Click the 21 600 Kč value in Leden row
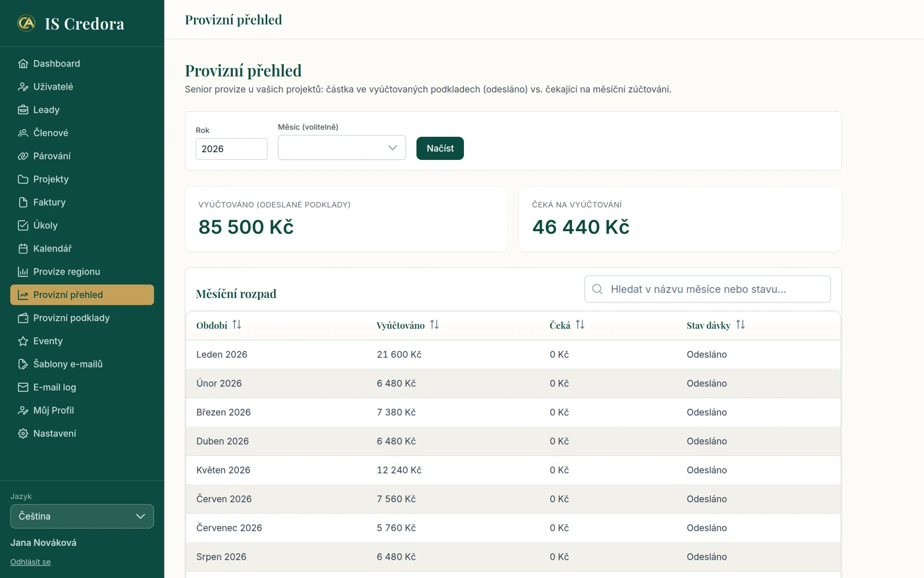Viewport: 924px width, 578px height. 399,355
